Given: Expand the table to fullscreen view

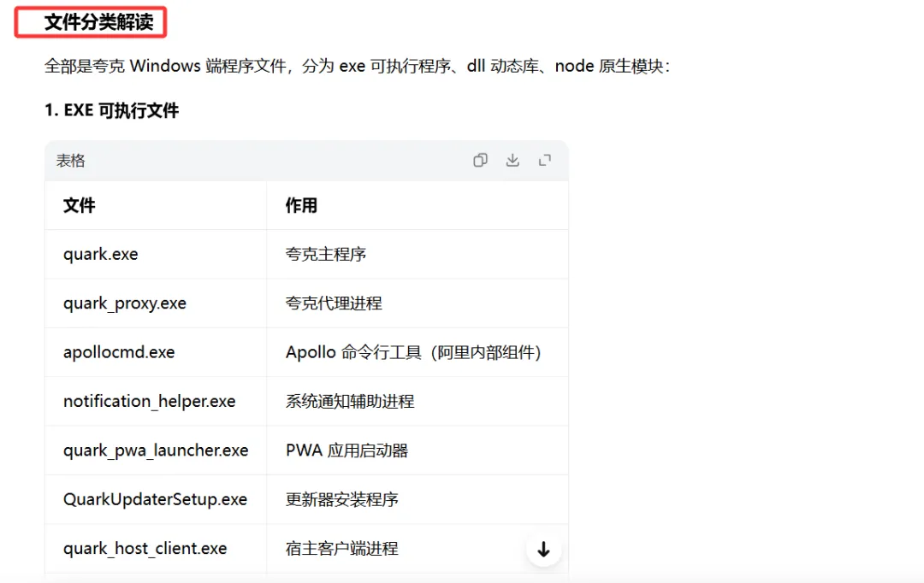Looking at the screenshot, I should coord(545,160).
